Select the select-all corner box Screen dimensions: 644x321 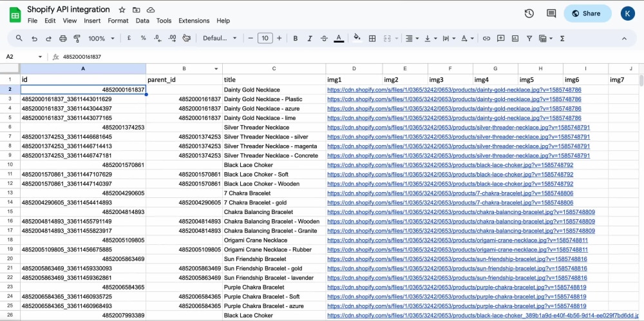pyautogui.click(x=10, y=68)
